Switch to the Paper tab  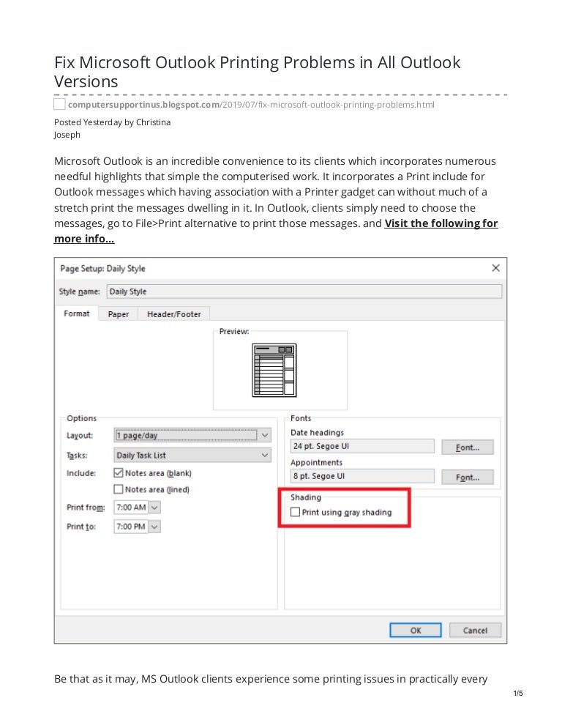[x=119, y=314]
